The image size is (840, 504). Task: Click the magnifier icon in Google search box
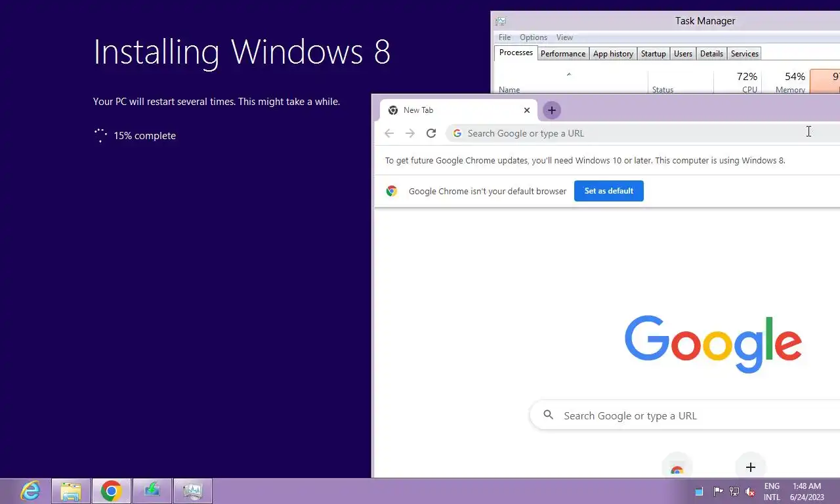[549, 415]
